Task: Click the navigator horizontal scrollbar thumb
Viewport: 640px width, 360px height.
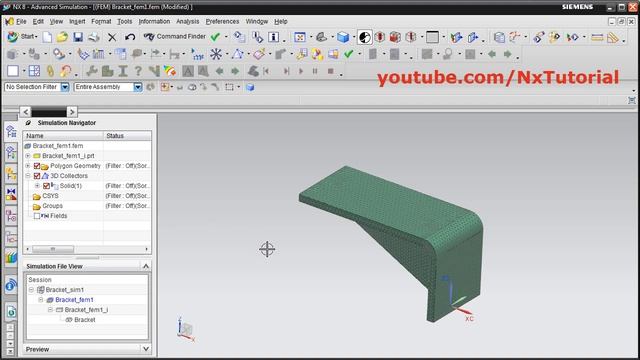Action: (53, 249)
